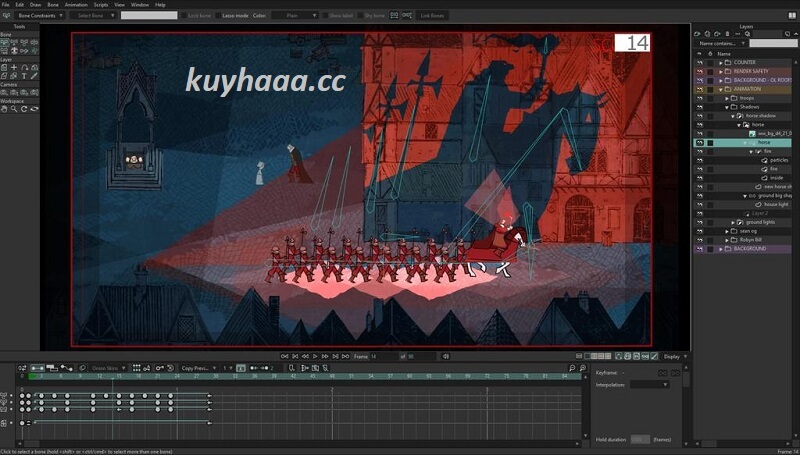This screenshot has width=800, height=455.
Task: Click the New Layer icon in Layers panel
Action: click(697, 34)
